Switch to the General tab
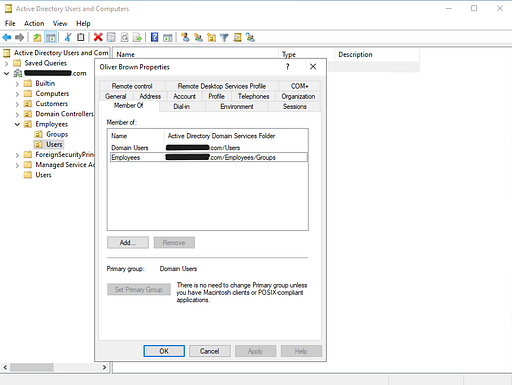 116,96
